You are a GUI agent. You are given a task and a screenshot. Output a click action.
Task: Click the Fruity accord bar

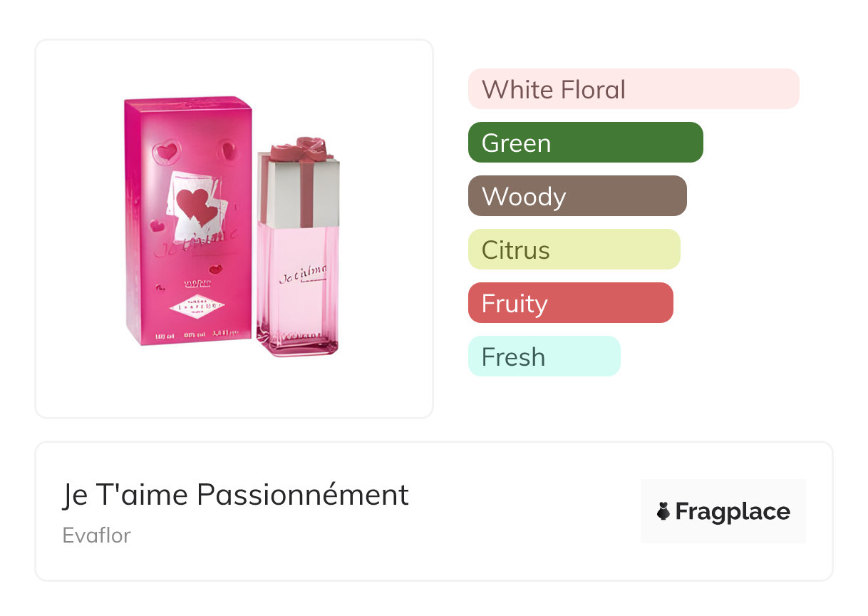[x=570, y=303]
